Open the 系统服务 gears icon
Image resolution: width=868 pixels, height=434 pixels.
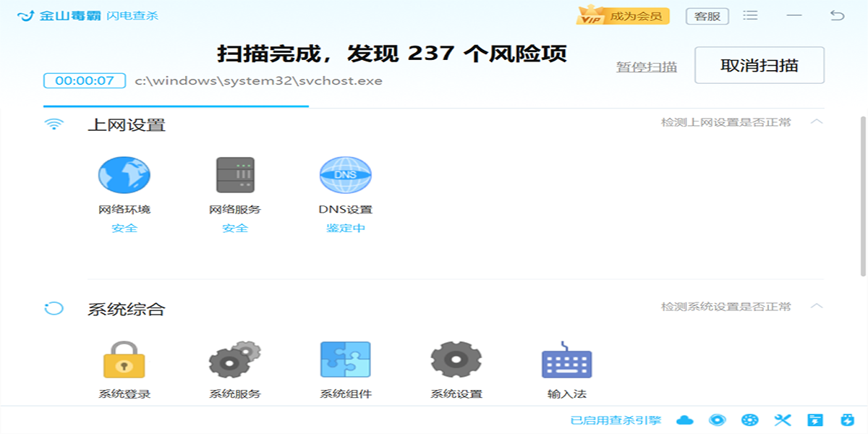coord(234,359)
